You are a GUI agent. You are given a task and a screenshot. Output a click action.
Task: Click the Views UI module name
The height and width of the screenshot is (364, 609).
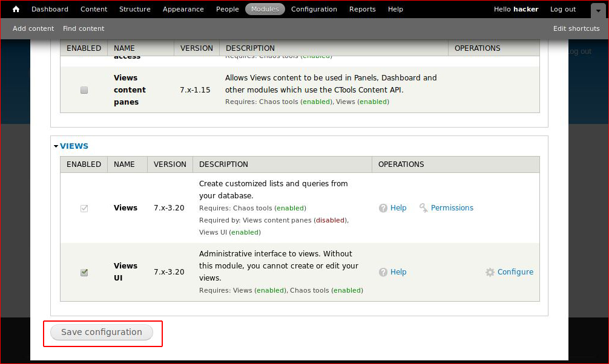click(x=125, y=272)
